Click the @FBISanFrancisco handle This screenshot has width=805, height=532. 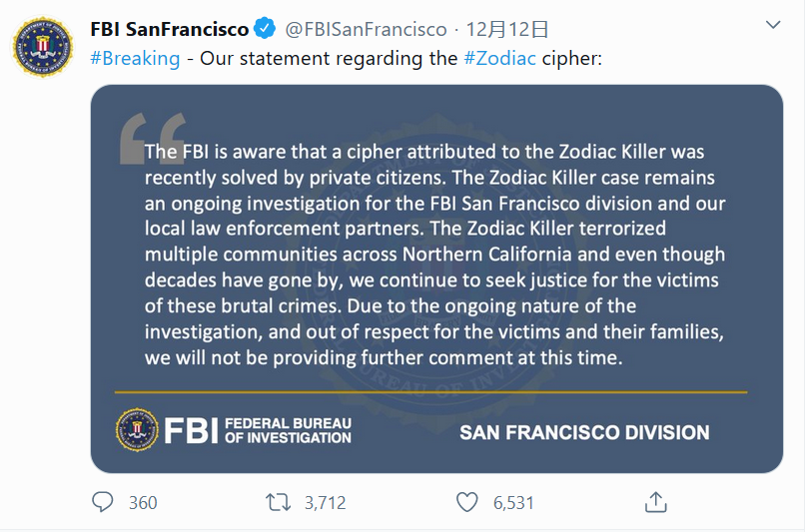(361, 28)
